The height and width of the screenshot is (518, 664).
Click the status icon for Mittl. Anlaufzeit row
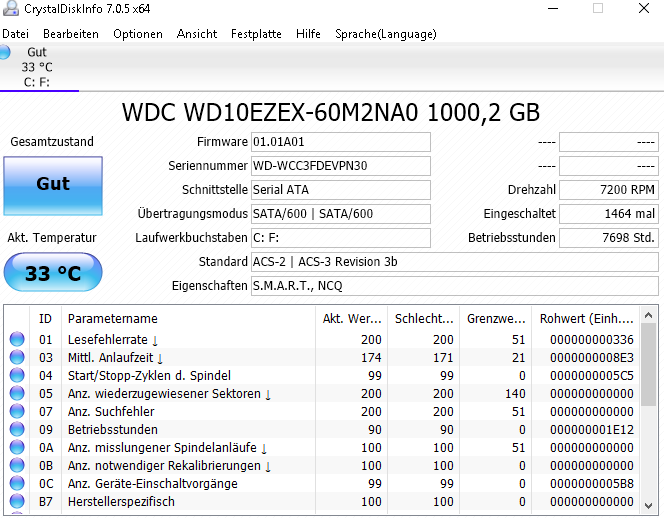(17, 357)
